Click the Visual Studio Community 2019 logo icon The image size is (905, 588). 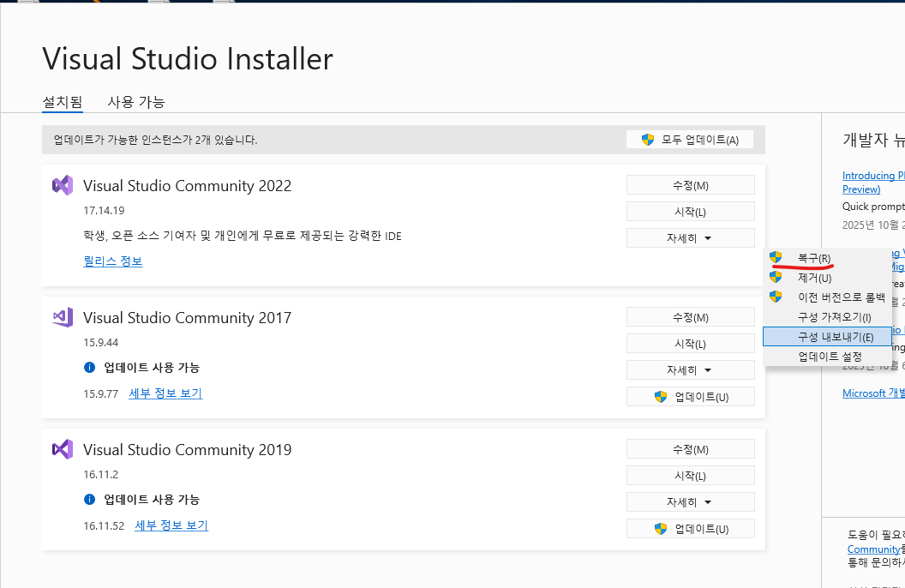pyautogui.click(x=63, y=449)
